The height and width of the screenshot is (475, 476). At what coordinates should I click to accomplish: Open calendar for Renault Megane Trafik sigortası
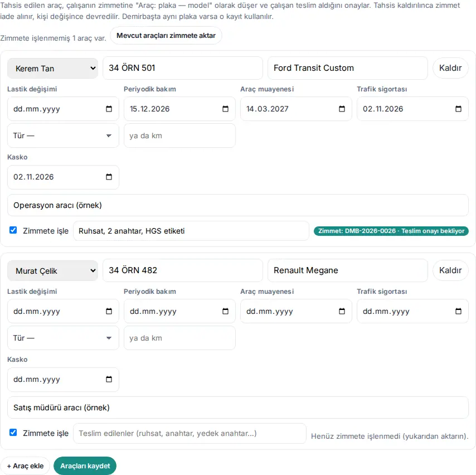tap(458, 311)
